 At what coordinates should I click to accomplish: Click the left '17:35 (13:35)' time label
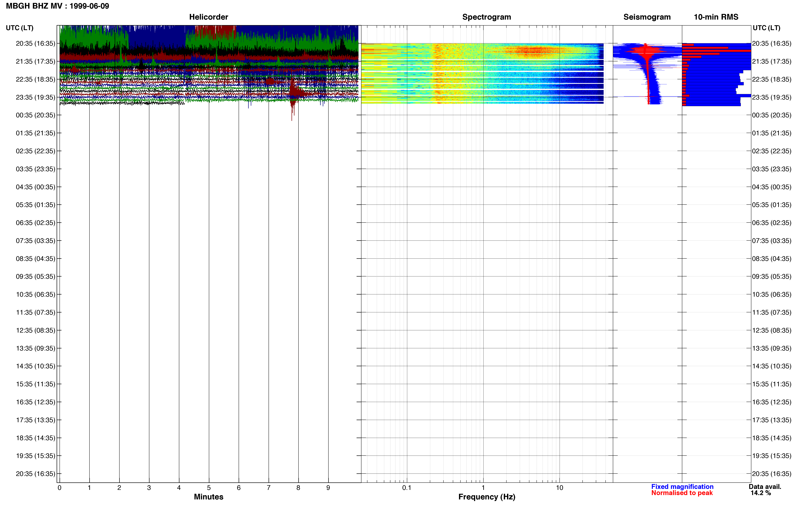point(36,420)
